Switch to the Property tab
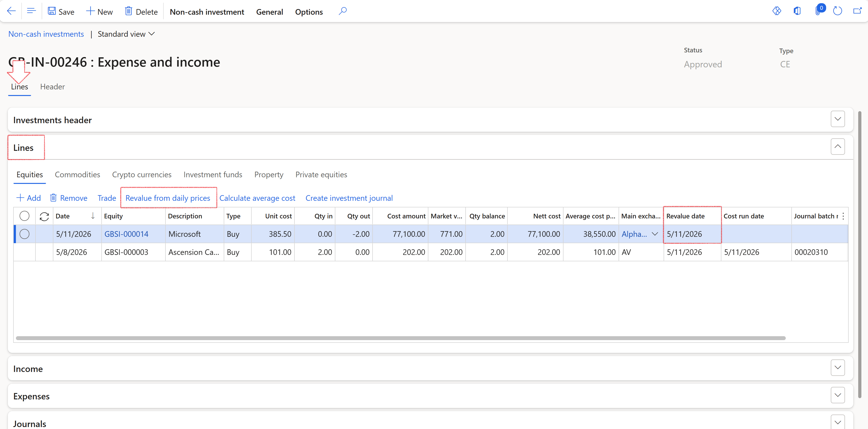Viewport: 868px width, 429px height. [269, 175]
